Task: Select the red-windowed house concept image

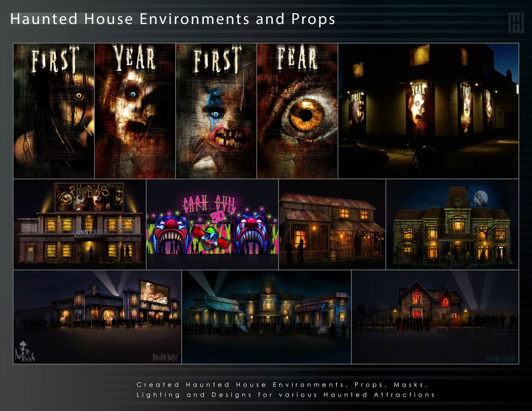Action: pos(435,317)
